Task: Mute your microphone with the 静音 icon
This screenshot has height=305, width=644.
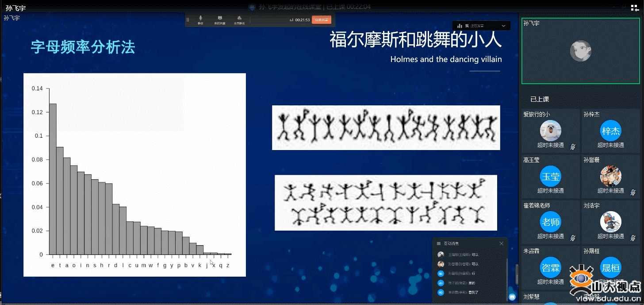Action: pyautogui.click(x=201, y=19)
